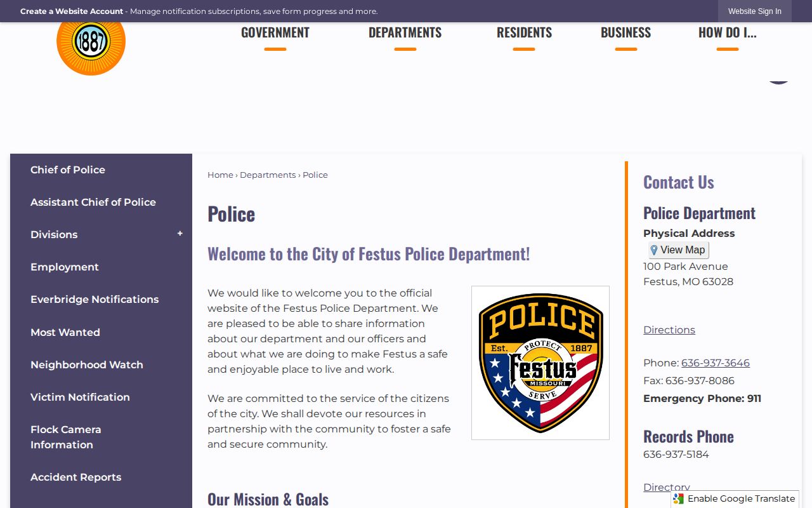812x508 pixels.
Task: Expand the Divisions submenu arrow
Action: (x=180, y=234)
